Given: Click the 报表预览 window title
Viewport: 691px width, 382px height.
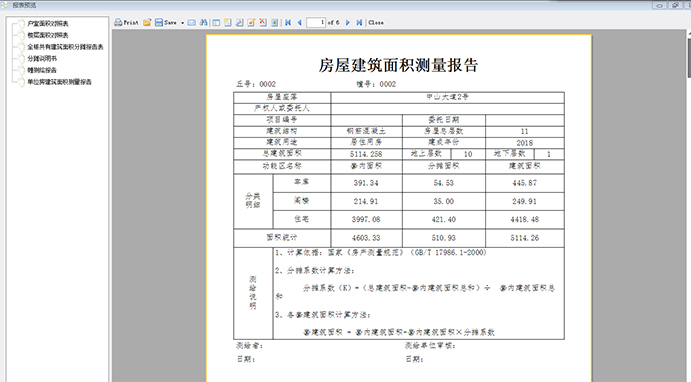Looking at the screenshot, I should (24, 5).
